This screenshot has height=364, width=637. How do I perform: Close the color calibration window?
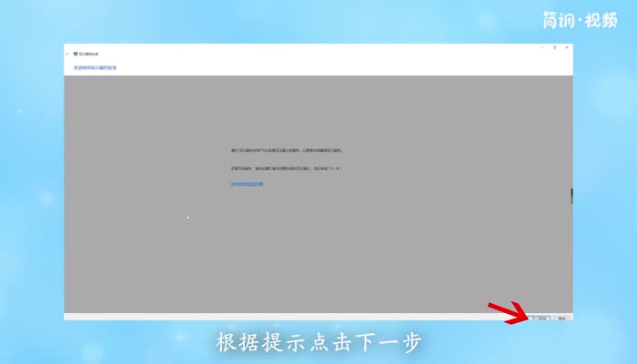tap(567, 47)
